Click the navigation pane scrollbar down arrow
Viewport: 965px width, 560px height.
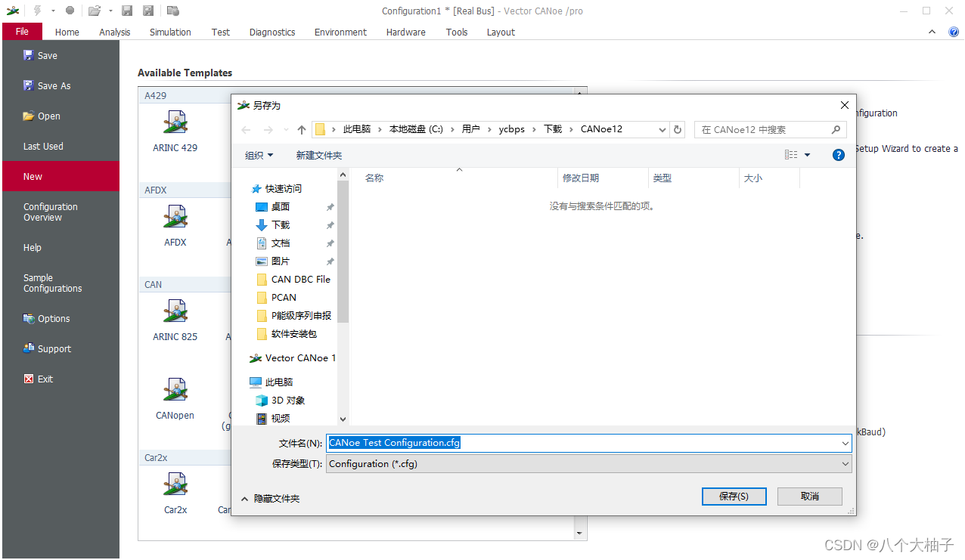point(343,419)
